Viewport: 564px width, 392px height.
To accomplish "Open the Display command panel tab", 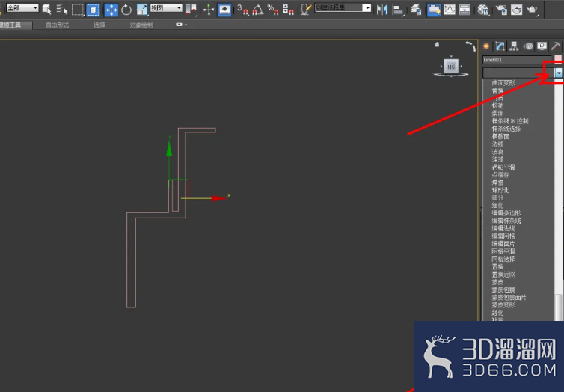I will point(542,46).
